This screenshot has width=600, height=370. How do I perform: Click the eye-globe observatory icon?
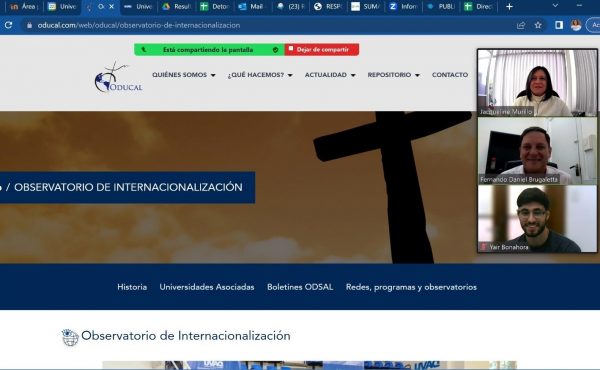pyautogui.click(x=70, y=337)
